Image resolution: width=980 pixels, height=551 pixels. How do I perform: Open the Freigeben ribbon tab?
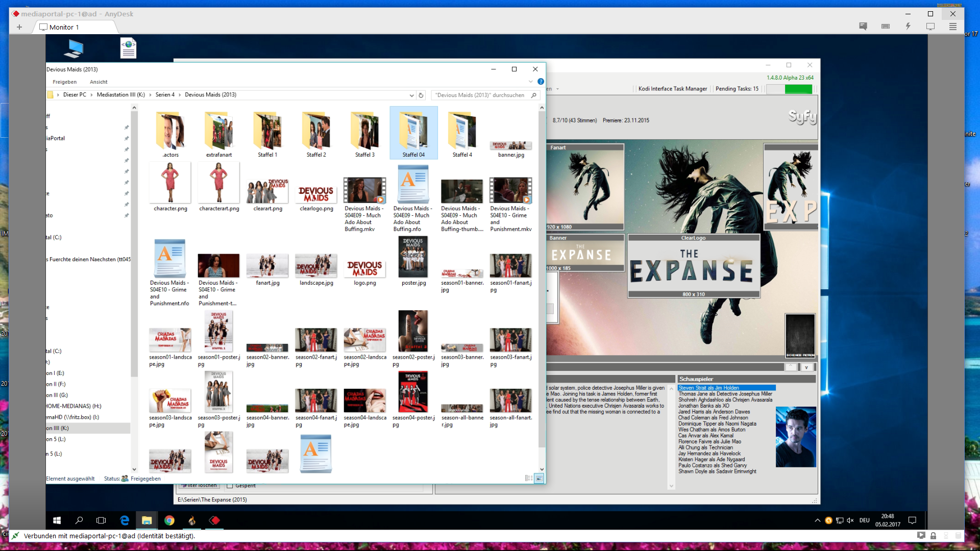click(65, 82)
